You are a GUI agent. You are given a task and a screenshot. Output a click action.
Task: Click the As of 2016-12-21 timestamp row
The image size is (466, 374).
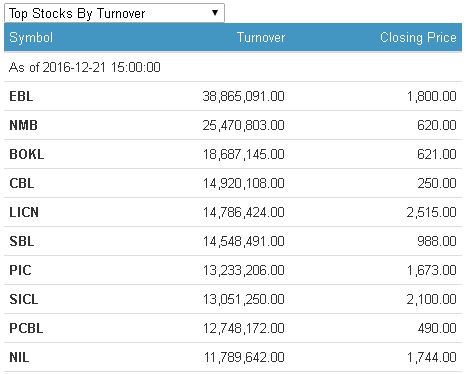233,67
